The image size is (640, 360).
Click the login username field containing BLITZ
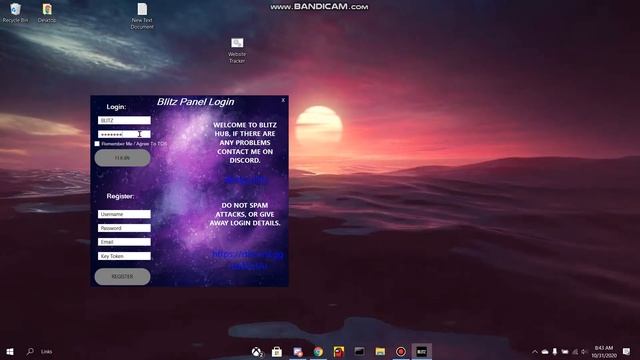[124, 120]
